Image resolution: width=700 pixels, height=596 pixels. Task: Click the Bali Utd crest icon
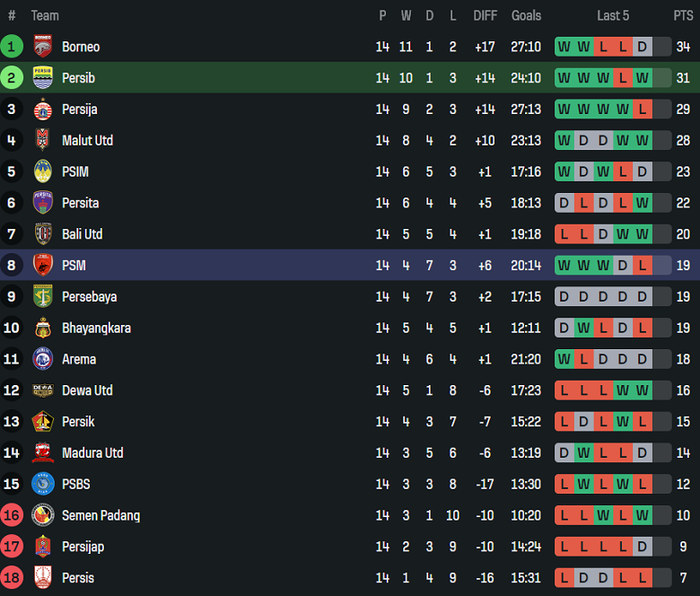[x=42, y=234]
